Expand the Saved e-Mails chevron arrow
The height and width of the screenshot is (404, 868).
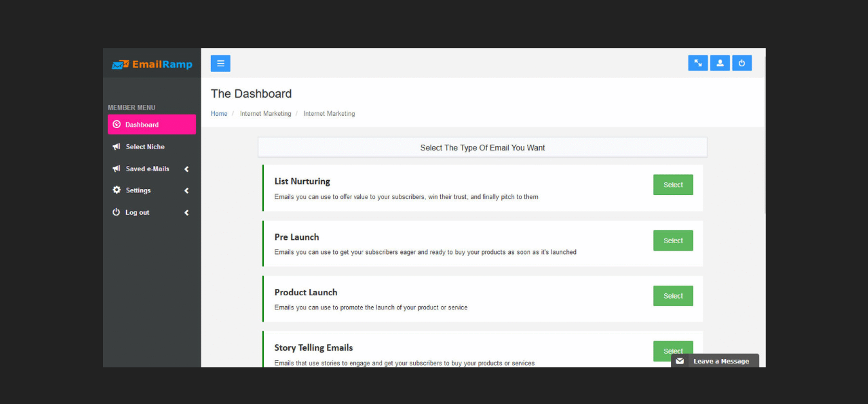187,169
